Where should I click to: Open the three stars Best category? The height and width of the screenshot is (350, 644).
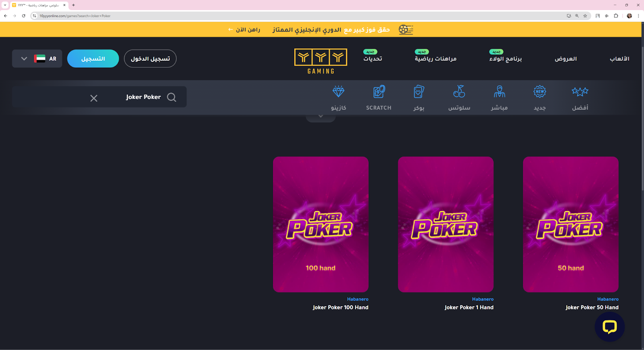point(580,92)
